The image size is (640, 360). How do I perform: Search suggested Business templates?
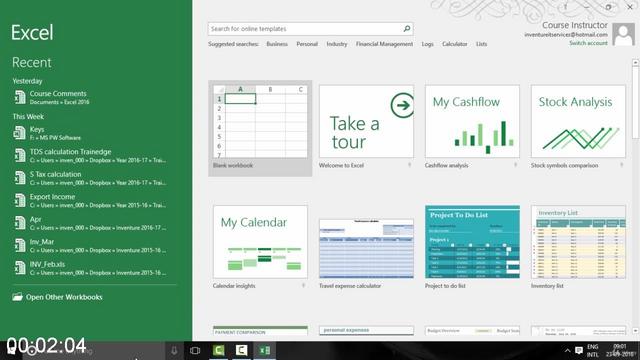tap(277, 44)
